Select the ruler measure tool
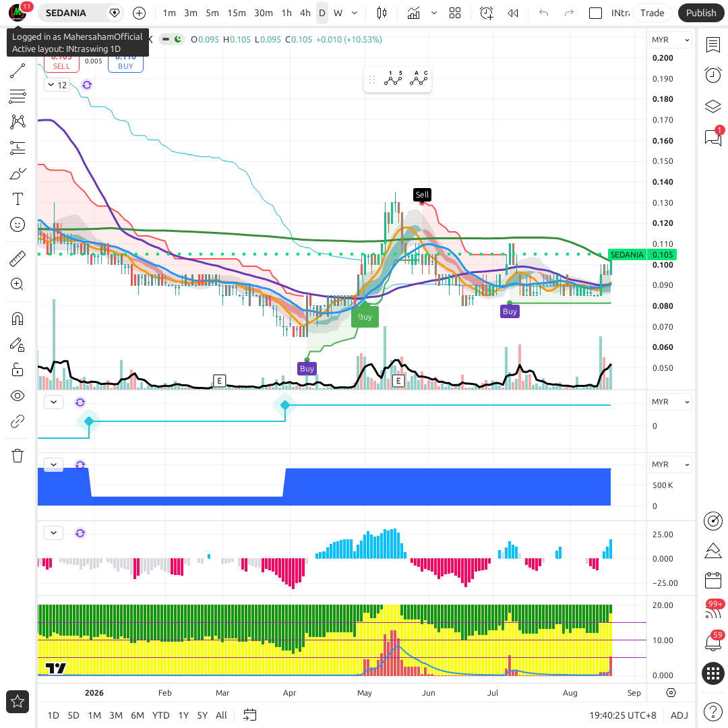 point(17,259)
